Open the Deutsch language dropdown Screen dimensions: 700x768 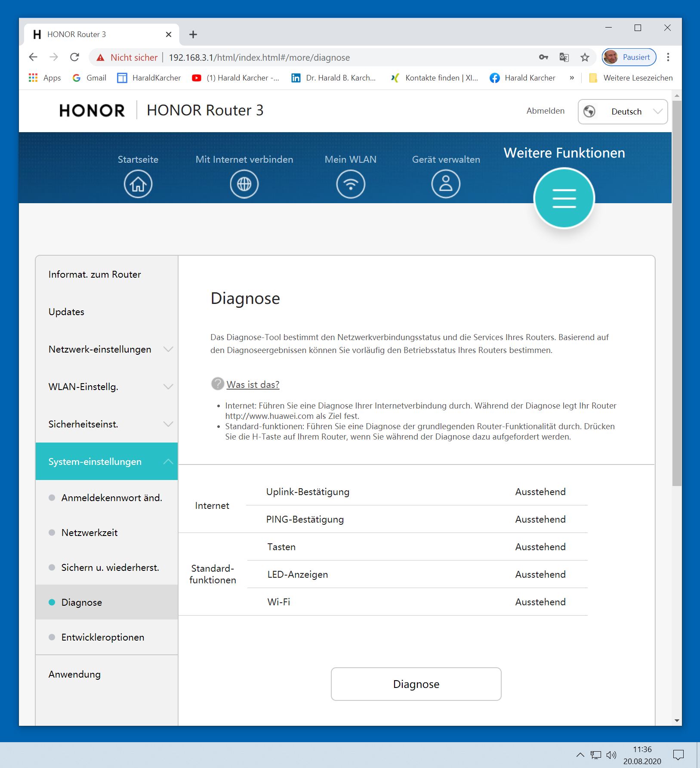click(623, 111)
